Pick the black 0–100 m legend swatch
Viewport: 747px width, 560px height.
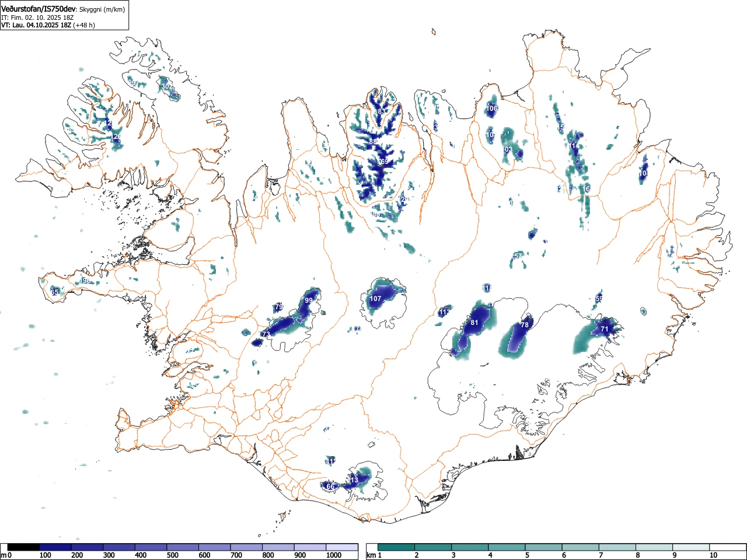click(24, 547)
